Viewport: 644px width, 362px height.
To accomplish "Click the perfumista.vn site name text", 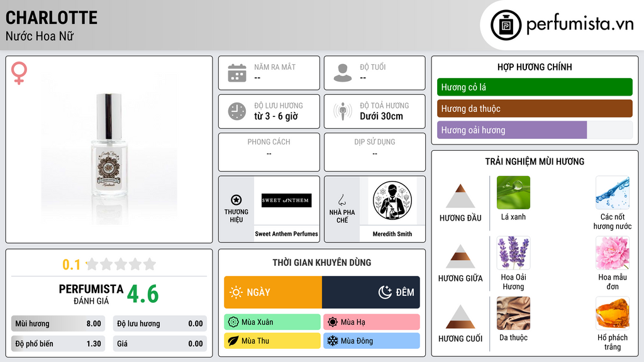I will 580,25.
